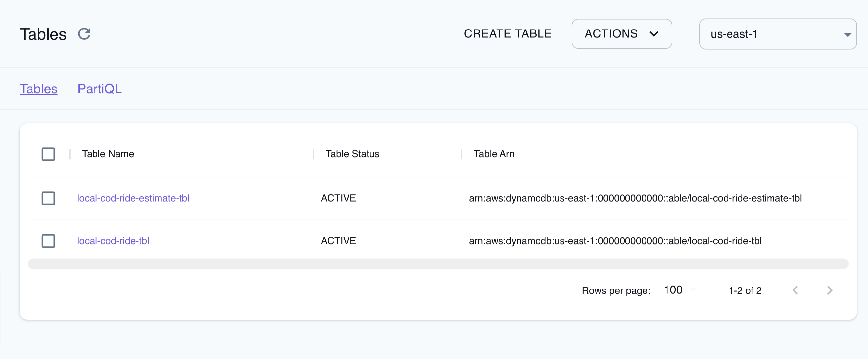This screenshot has width=868, height=359.
Task: Check the local-cod-ride-estimate-tbl row checkbox
Action: [x=48, y=198]
